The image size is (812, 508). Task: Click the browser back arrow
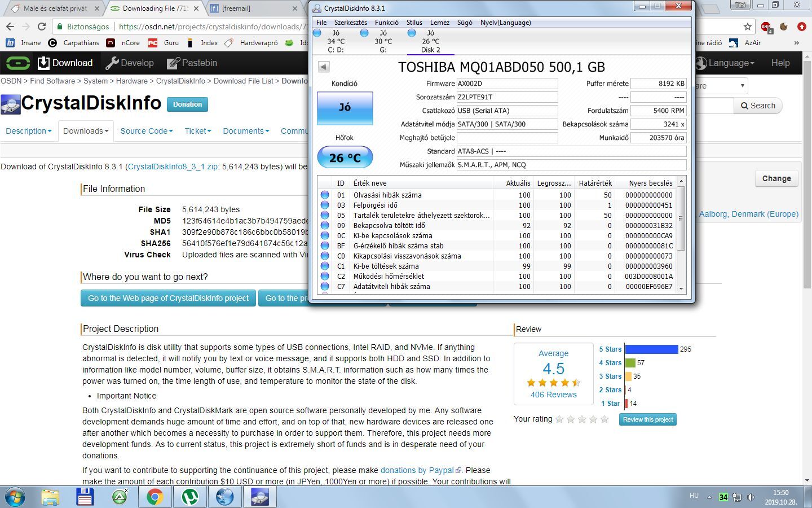[x=10, y=27]
